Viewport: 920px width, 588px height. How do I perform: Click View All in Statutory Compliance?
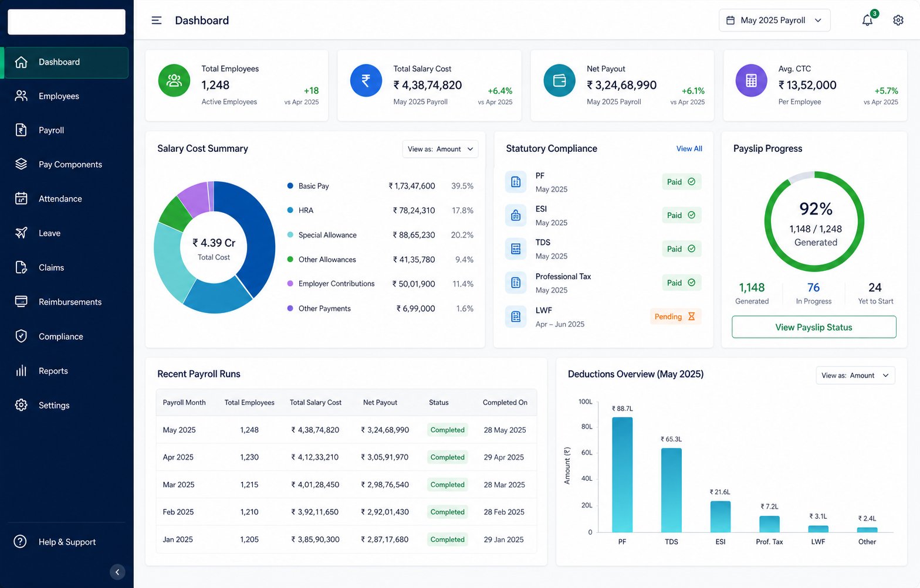(689, 149)
